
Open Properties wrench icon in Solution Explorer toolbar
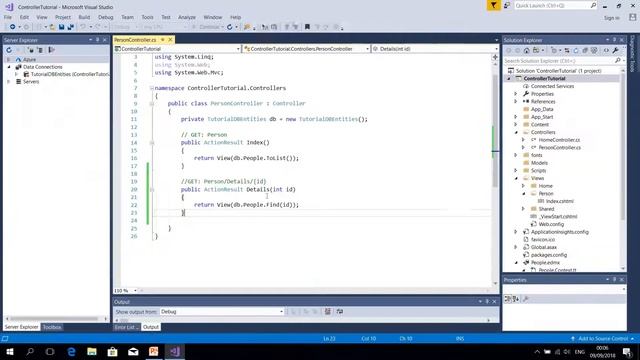pyautogui.click(x=616, y=50)
